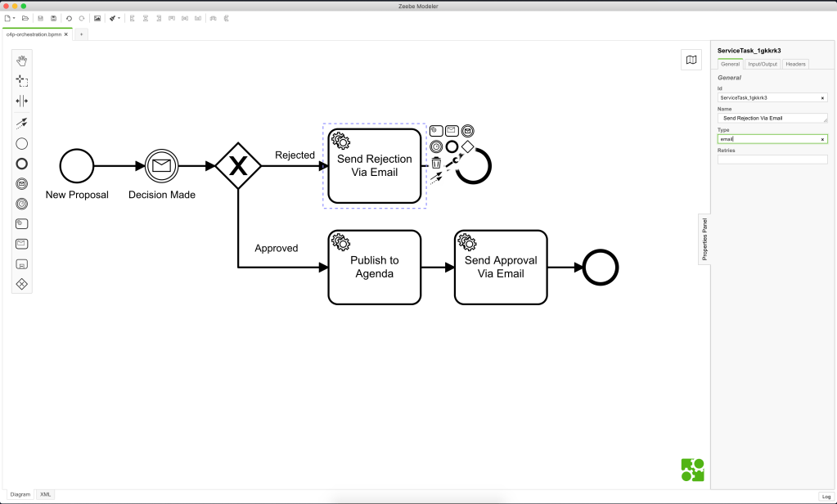Align elements center in toolbar

[x=145, y=18]
